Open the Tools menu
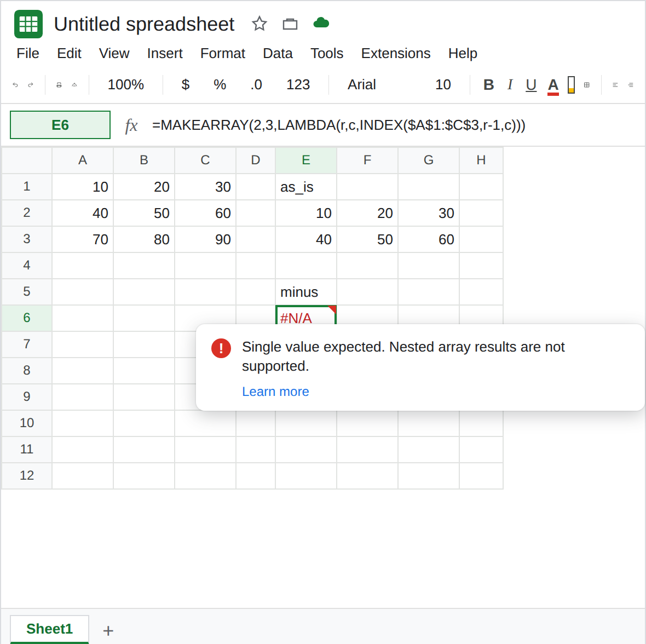This screenshot has height=644, width=646. click(x=327, y=53)
